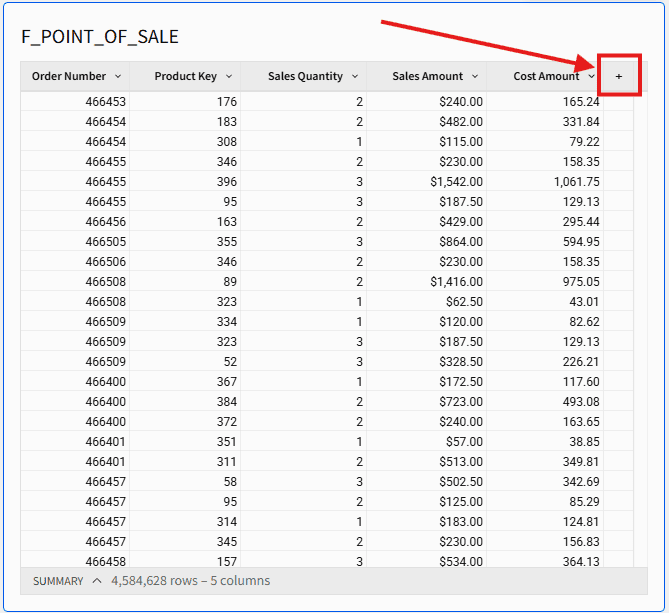Click the $1,416.00 sales amount cell
669x613 pixels.
tap(456, 282)
